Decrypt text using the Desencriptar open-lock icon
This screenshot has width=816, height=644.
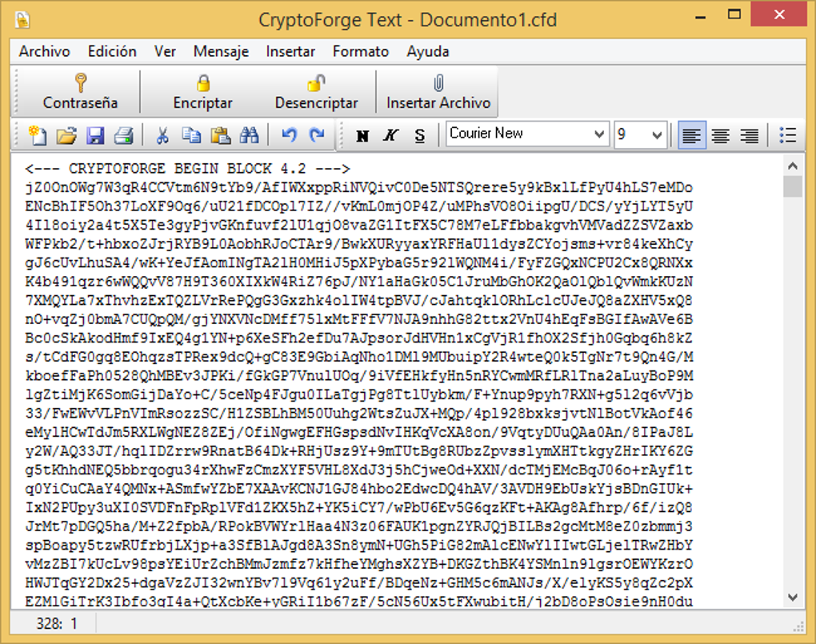pyautogui.click(x=316, y=90)
